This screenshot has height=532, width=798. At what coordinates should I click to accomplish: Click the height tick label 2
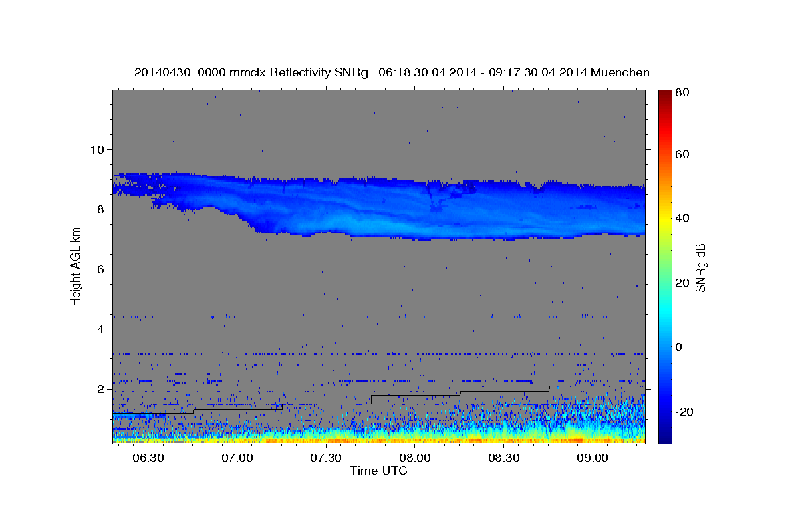coord(100,388)
